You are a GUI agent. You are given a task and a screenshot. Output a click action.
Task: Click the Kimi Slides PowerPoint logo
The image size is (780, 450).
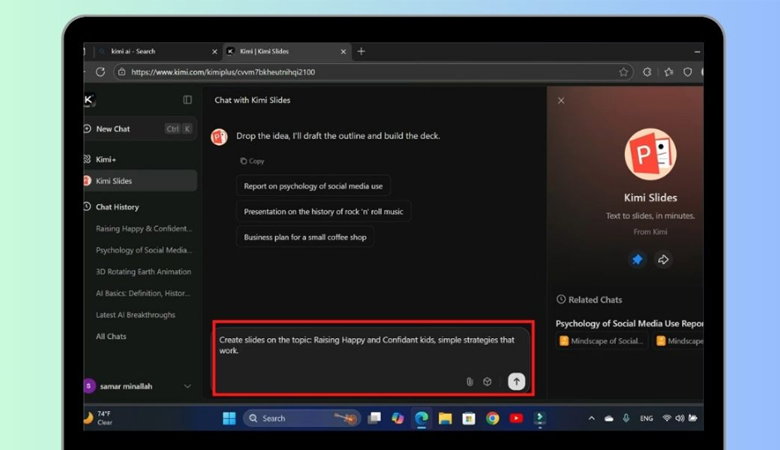tap(650, 154)
